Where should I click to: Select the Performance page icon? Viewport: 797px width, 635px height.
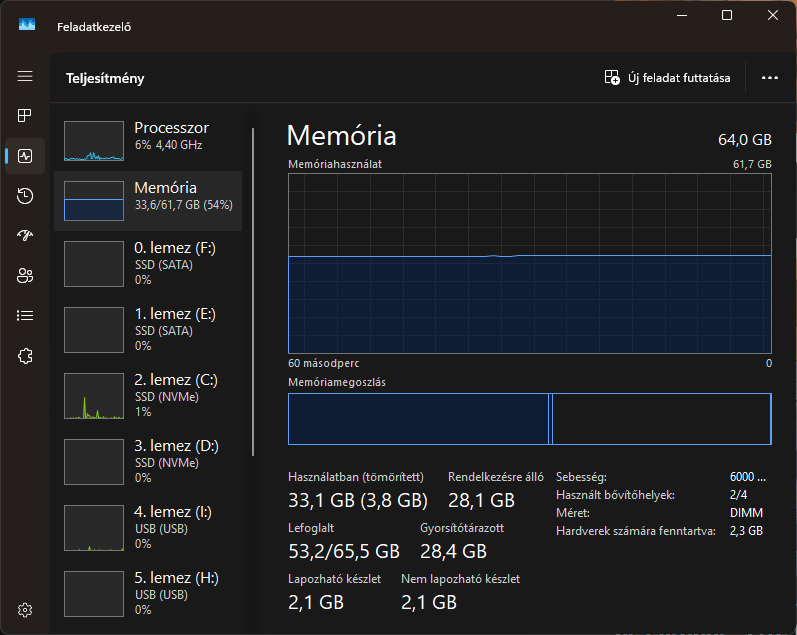click(x=25, y=156)
